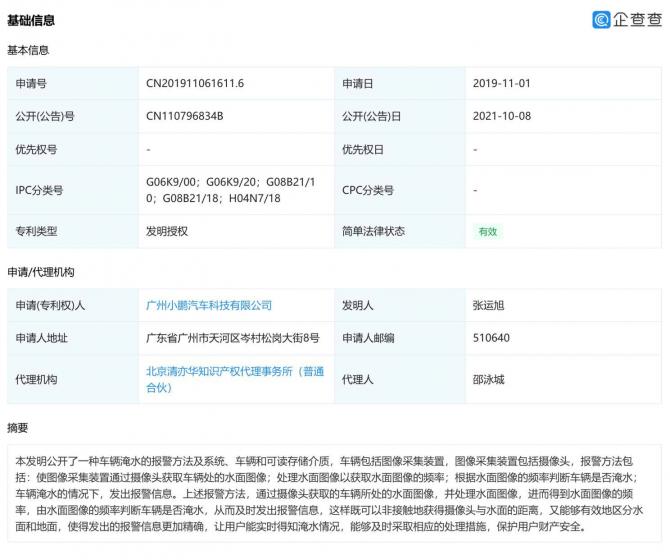Screen dimensions: 670x560
Task: Click the application date 2019-11-01
Action: pos(504,84)
